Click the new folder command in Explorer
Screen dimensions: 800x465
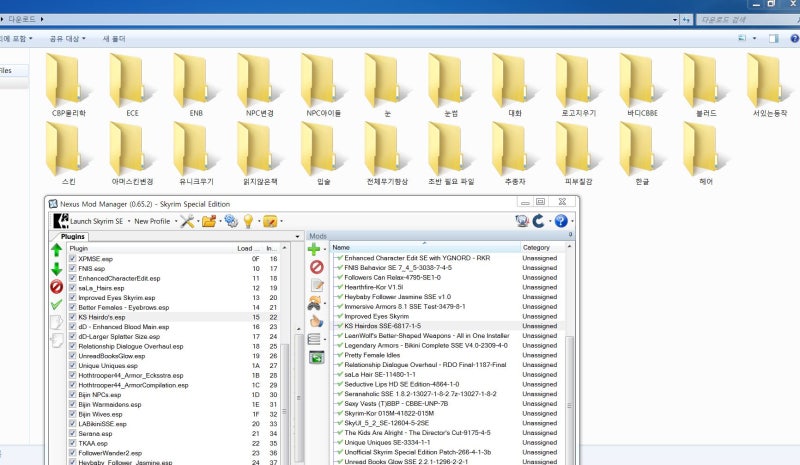pyautogui.click(x=114, y=38)
